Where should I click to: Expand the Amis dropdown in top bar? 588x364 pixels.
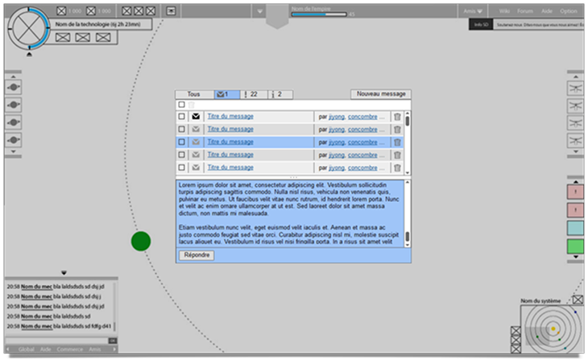click(474, 11)
